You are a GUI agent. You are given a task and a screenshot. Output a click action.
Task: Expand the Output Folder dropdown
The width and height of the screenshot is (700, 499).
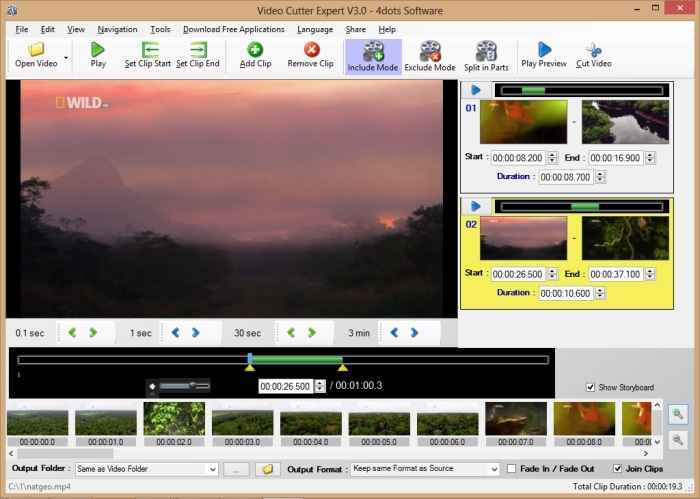pyautogui.click(x=212, y=469)
